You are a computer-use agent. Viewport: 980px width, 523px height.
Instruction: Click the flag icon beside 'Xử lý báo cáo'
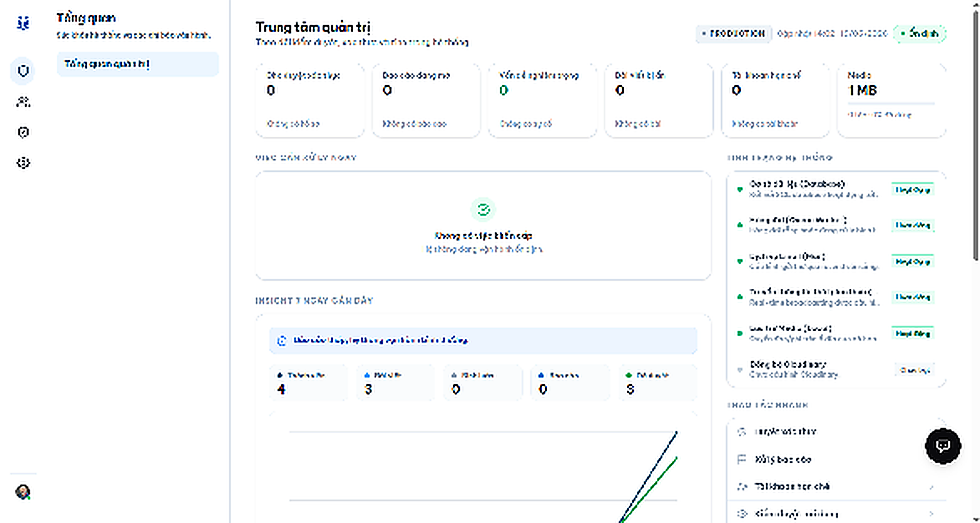tap(742, 459)
